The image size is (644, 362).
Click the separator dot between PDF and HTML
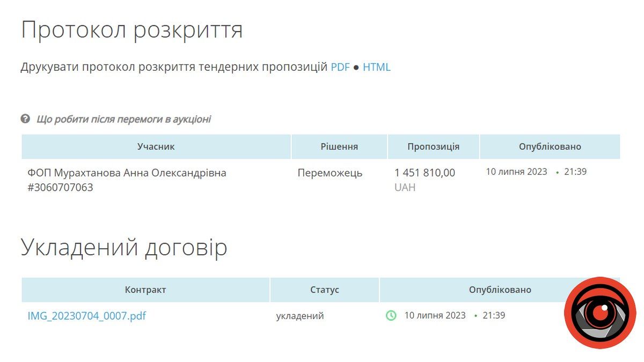pyautogui.click(x=355, y=67)
